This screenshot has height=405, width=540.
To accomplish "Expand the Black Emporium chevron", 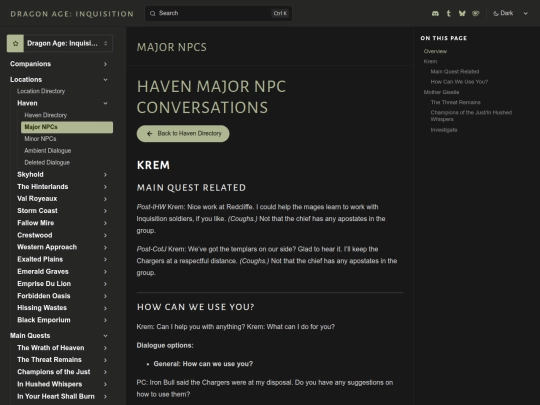I will pyautogui.click(x=105, y=320).
